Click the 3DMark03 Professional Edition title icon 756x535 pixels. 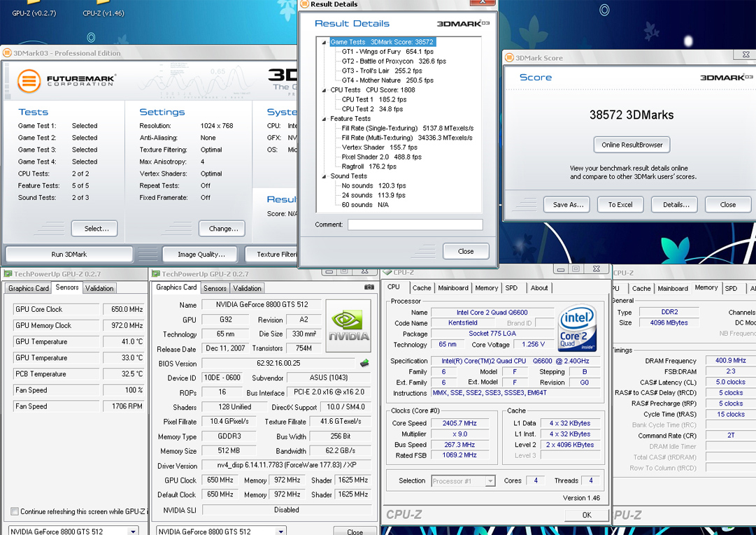coord(7,53)
